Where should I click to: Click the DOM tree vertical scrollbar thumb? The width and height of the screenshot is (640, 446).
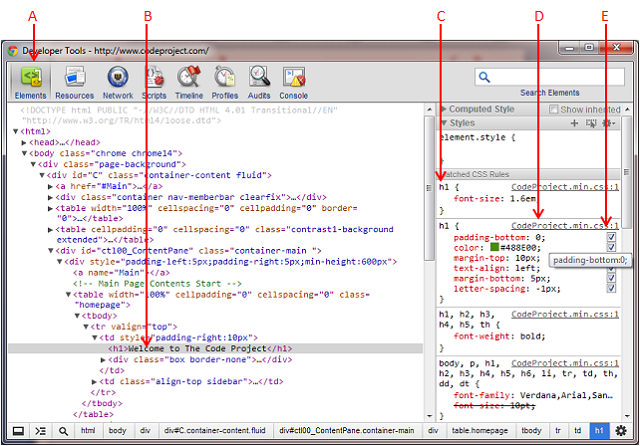[x=429, y=188]
